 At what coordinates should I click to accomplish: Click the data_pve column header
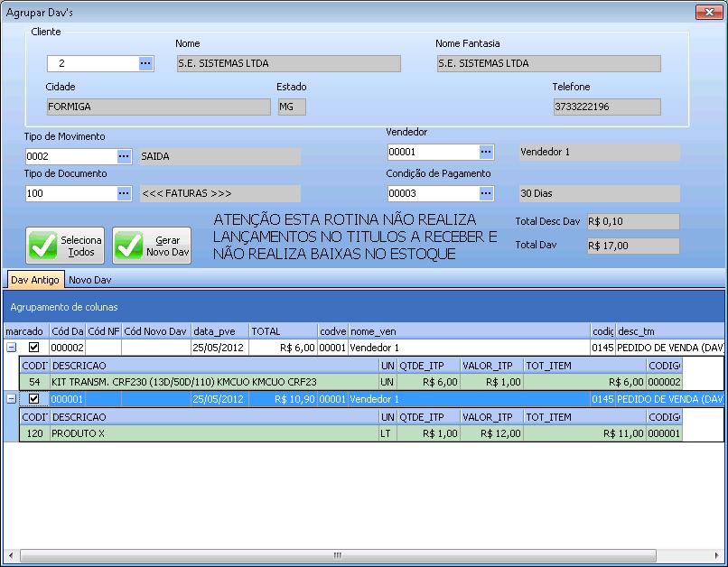pyautogui.click(x=219, y=331)
